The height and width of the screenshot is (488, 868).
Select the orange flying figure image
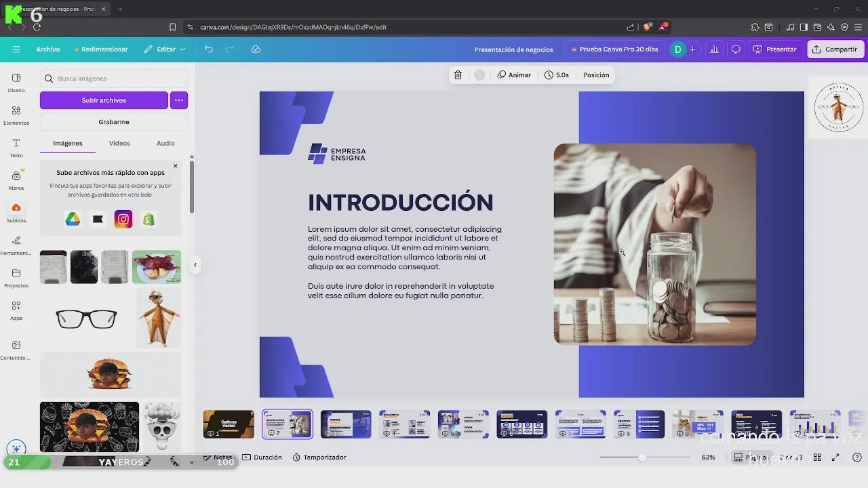click(x=159, y=319)
